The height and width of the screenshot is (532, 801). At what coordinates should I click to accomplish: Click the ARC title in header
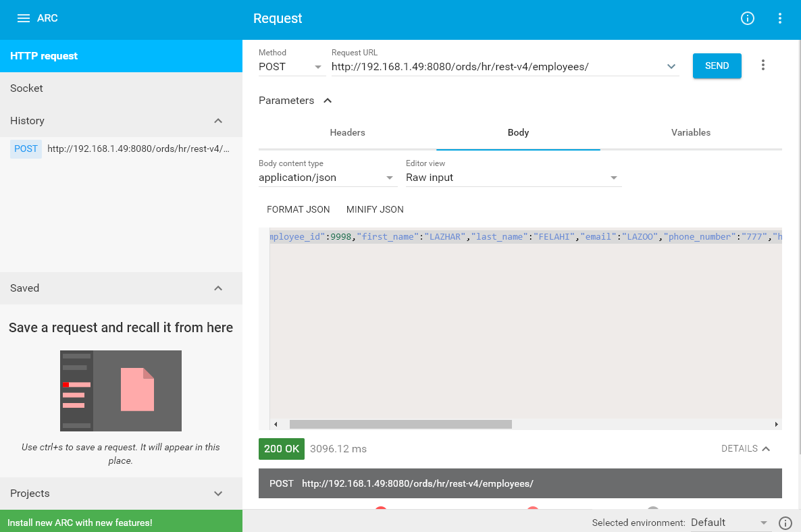point(47,18)
